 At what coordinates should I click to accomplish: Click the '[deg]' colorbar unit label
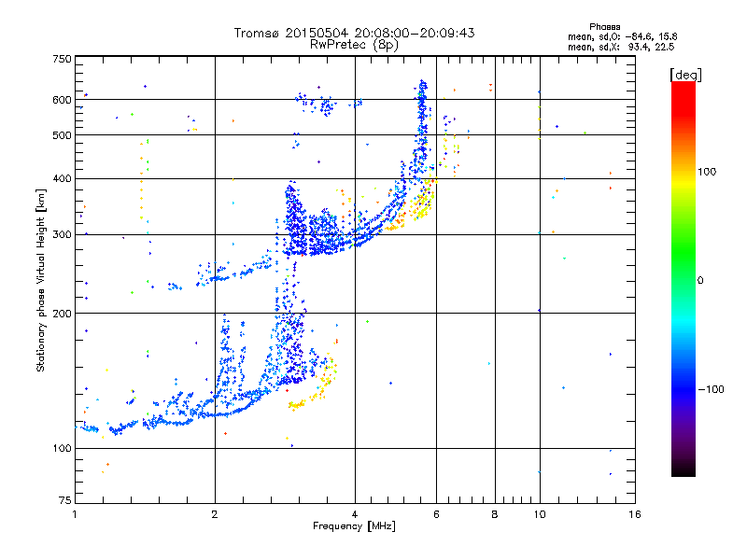click(x=685, y=75)
